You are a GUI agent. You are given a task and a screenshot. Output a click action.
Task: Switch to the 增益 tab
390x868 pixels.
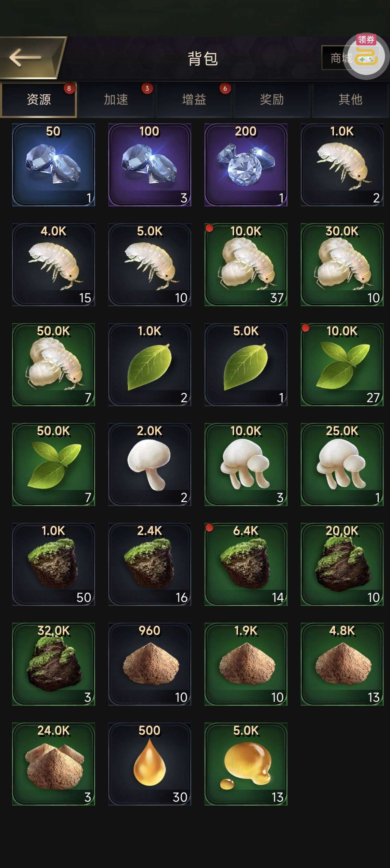pyautogui.click(x=194, y=100)
